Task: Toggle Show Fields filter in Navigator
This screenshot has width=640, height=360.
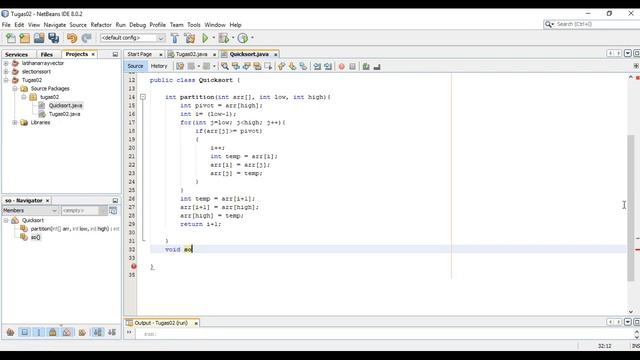Action: [24, 332]
